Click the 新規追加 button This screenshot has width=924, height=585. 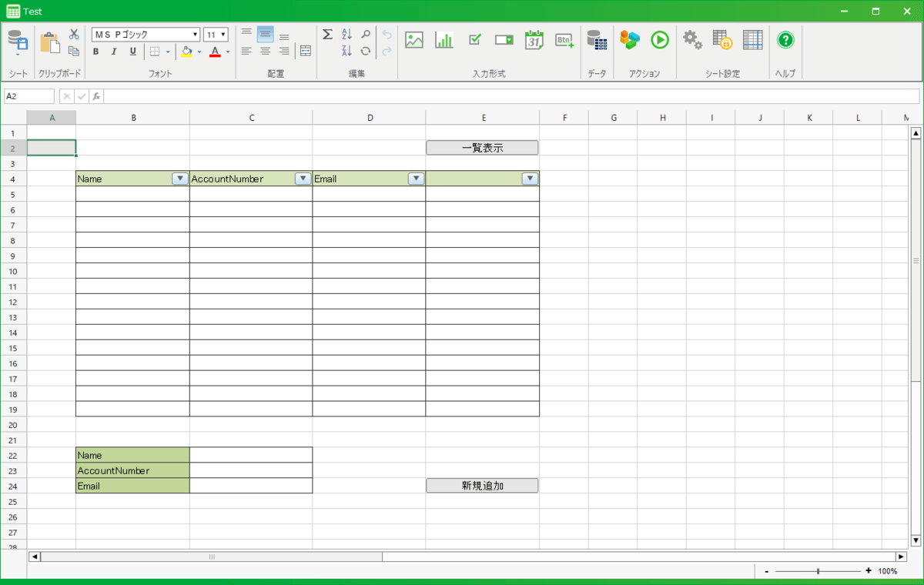coord(483,486)
